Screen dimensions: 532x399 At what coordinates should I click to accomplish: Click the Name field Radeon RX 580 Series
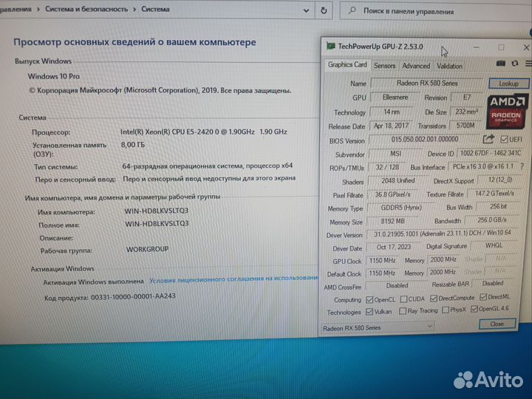click(427, 83)
